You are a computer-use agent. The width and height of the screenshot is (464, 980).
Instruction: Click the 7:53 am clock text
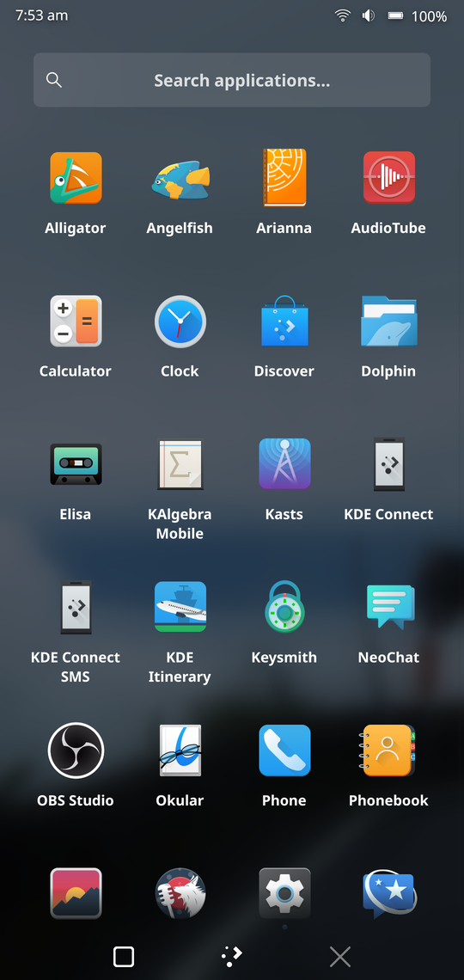pos(41,15)
